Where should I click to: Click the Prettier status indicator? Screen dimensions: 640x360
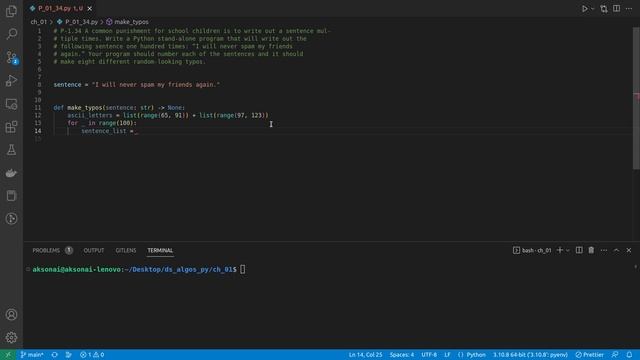point(589,355)
